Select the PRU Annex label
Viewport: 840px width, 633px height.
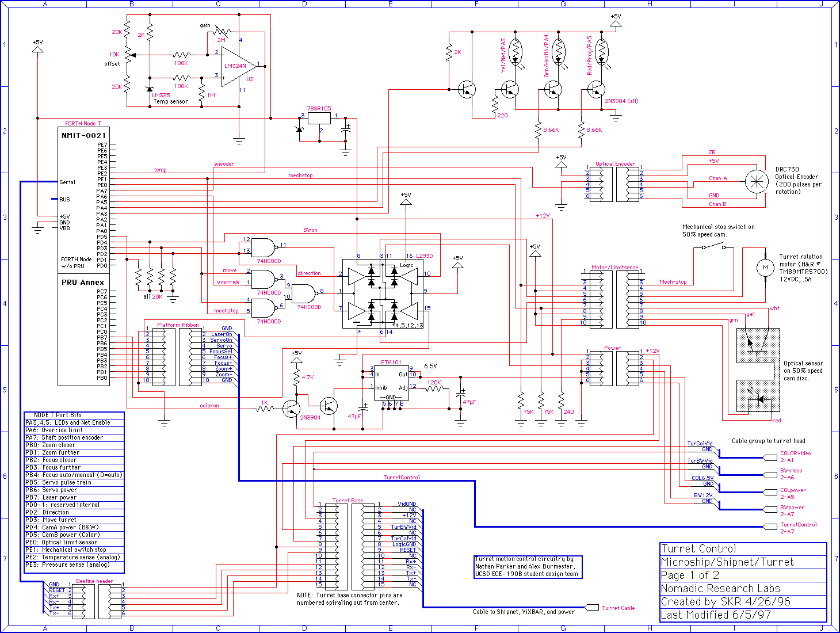pyautogui.click(x=83, y=282)
